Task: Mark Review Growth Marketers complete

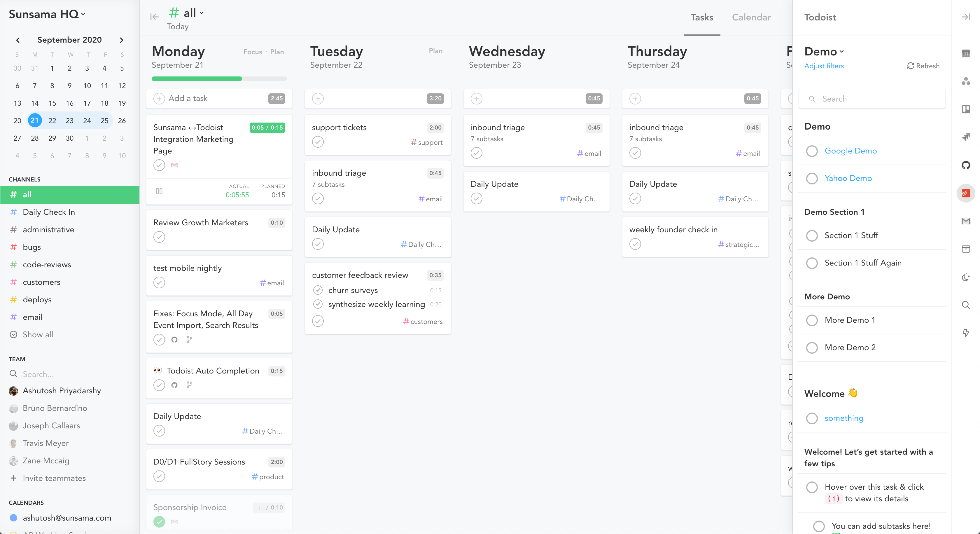Action: coord(159,237)
